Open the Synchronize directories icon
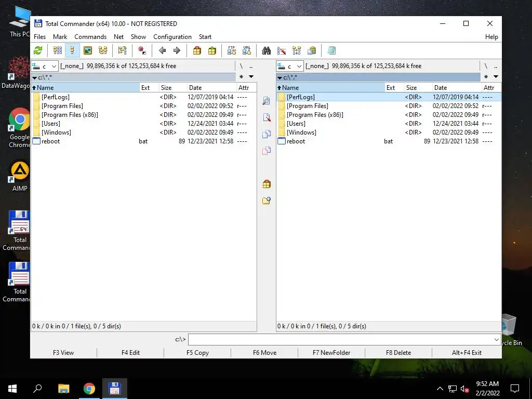This screenshot has width=532, height=399. tap(297, 50)
